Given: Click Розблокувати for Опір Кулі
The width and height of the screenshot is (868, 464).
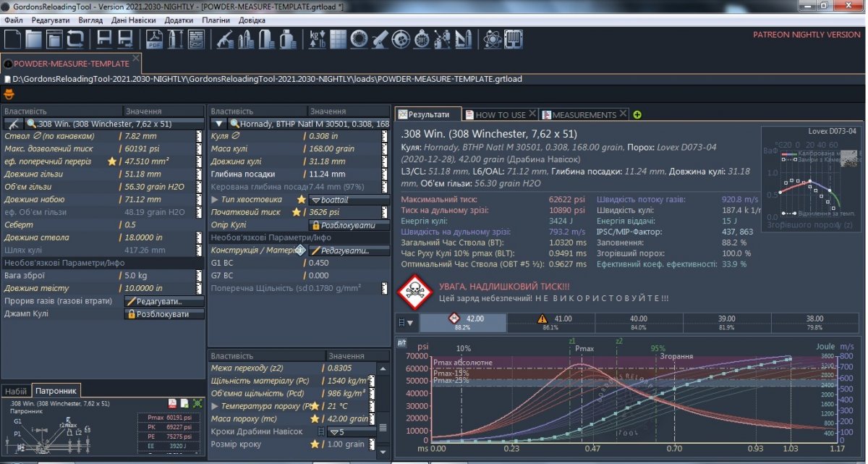Looking at the screenshot, I should 349,225.
